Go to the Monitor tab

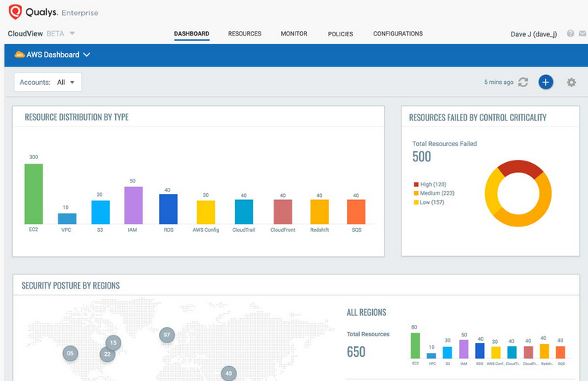coord(294,34)
